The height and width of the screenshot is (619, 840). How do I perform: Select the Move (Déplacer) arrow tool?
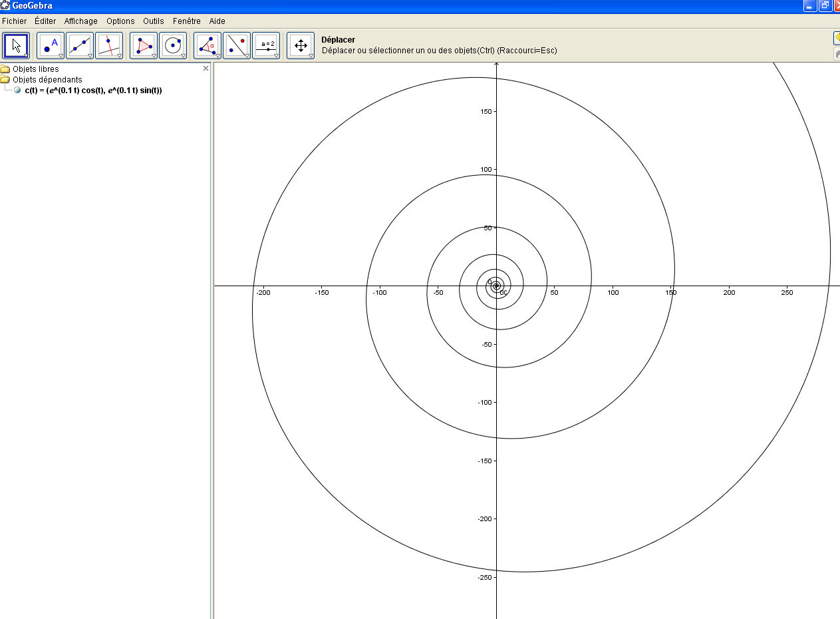pos(17,46)
